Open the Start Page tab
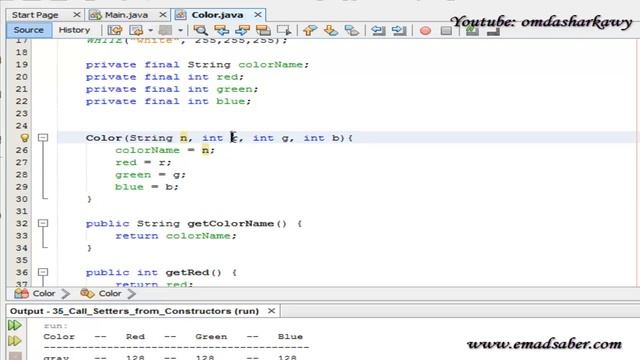 [35, 15]
